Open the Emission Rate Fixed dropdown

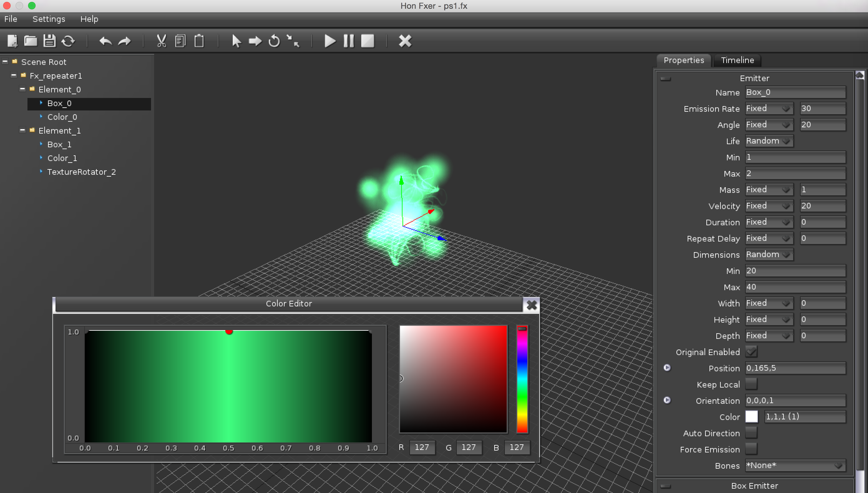tap(768, 108)
